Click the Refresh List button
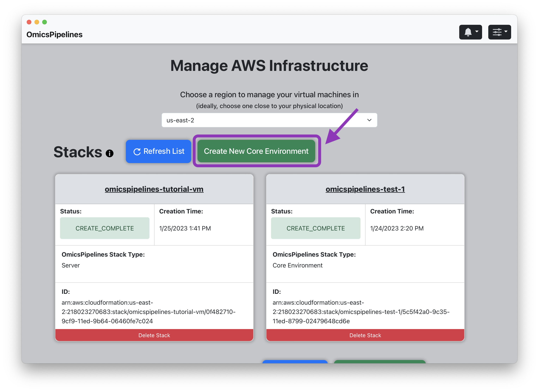This screenshot has width=539, height=392. tap(159, 151)
